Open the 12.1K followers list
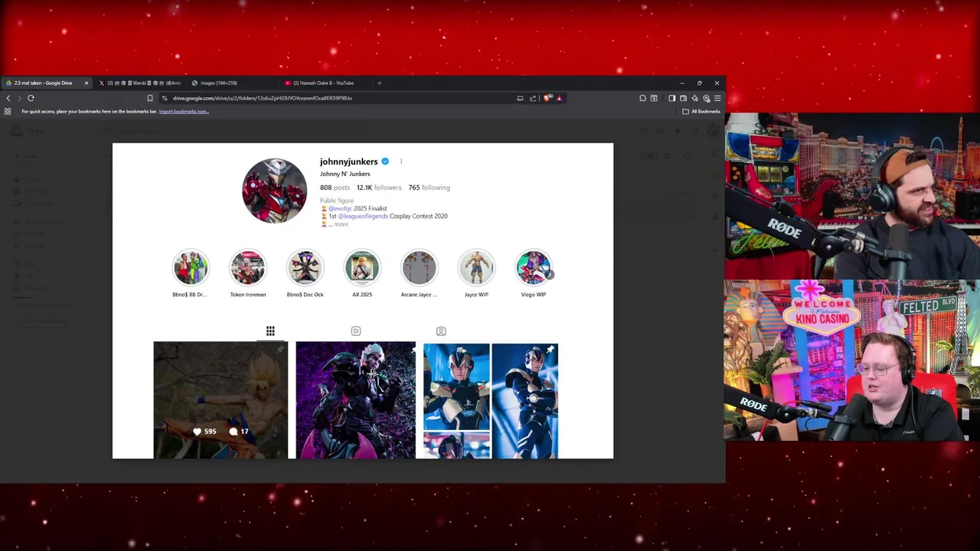This screenshot has height=551, width=980. [378, 187]
